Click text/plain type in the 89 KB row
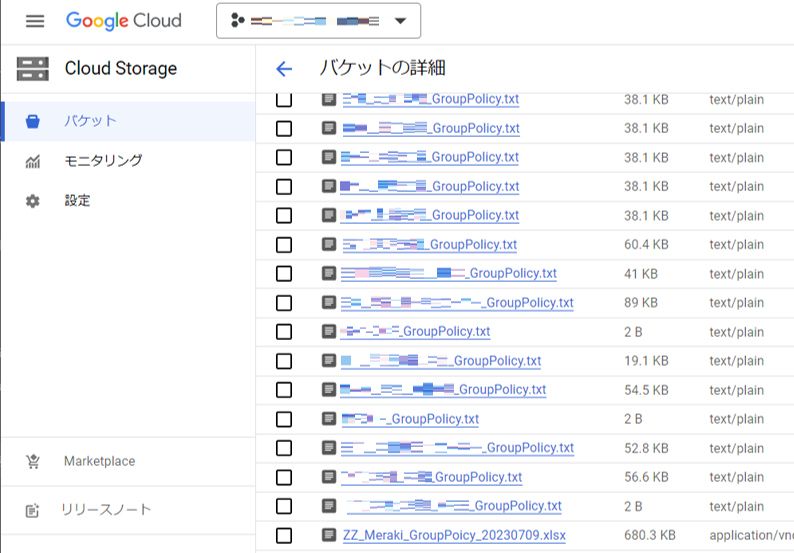The height and width of the screenshot is (553, 794). coord(736,303)
